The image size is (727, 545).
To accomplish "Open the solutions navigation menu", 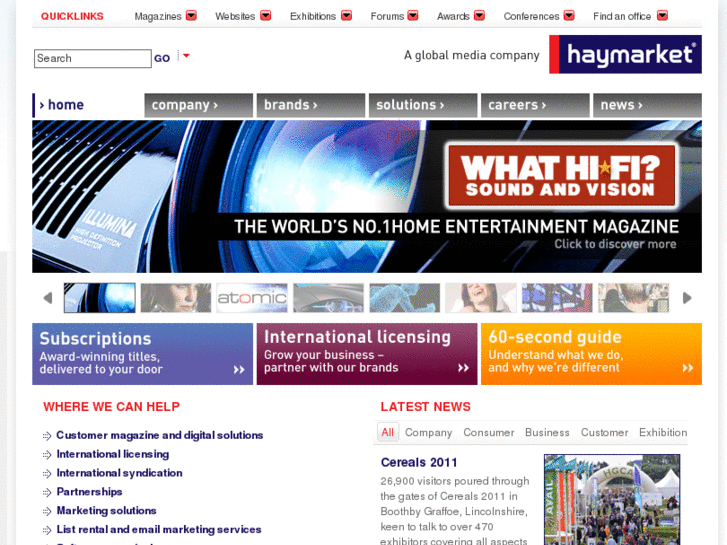I will pos(423,105).
